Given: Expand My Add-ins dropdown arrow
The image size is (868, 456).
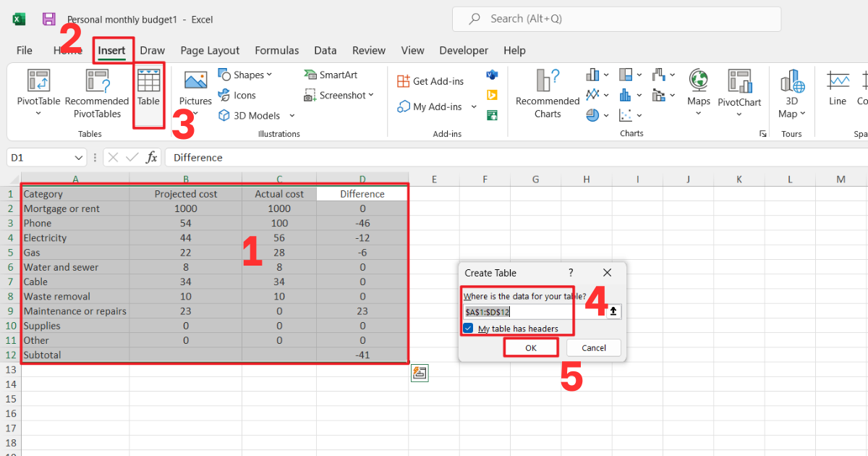Looking at the screenshot, I should (x=474, y=107).
